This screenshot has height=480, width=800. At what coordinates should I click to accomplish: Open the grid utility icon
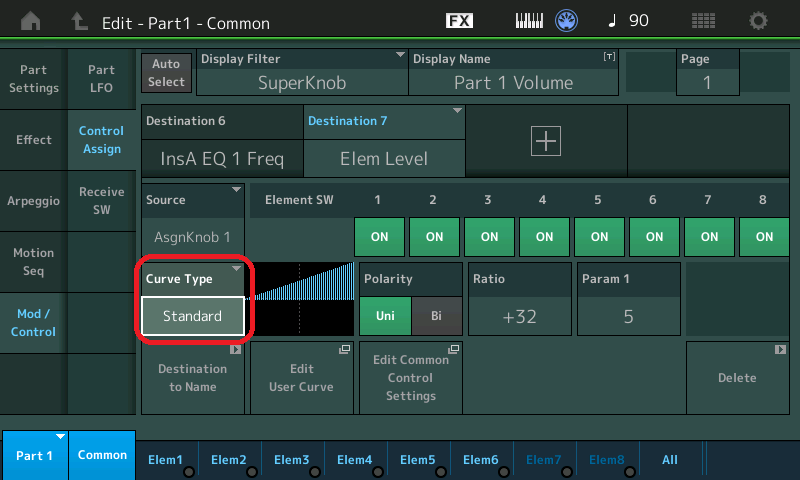[x=703, y=21]
